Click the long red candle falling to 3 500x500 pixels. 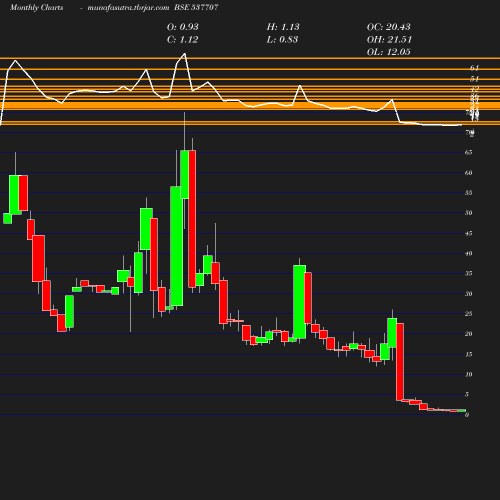[400, 362]
